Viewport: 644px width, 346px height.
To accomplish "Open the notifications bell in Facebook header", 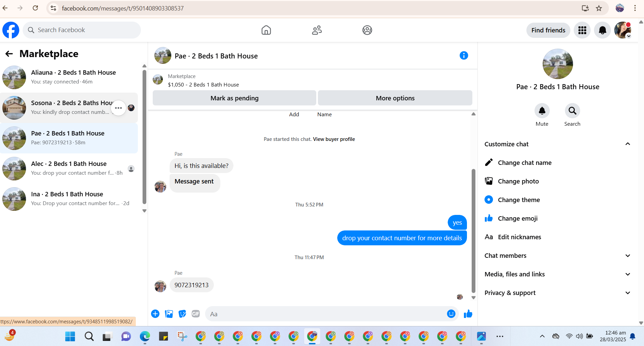I will click(602, 30).
